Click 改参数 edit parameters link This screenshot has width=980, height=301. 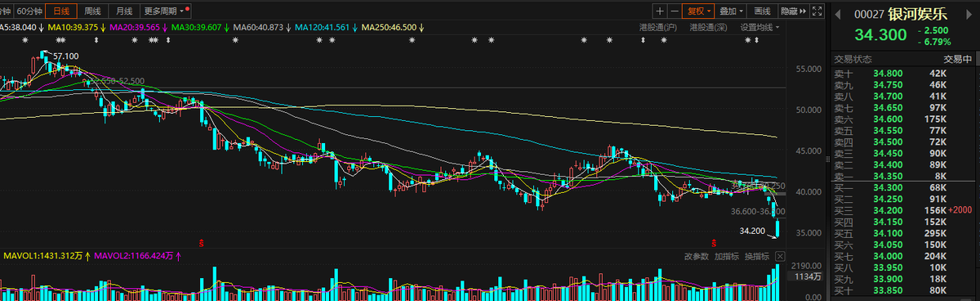(697, 257)
